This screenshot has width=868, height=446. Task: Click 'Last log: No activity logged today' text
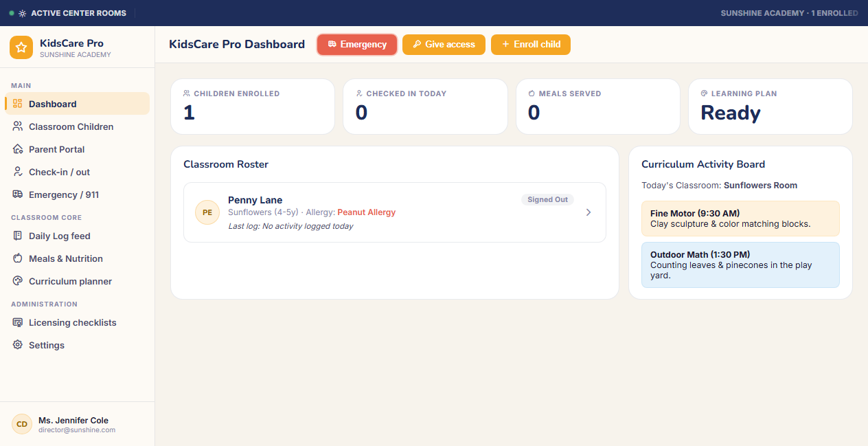(x=290, y=226)
